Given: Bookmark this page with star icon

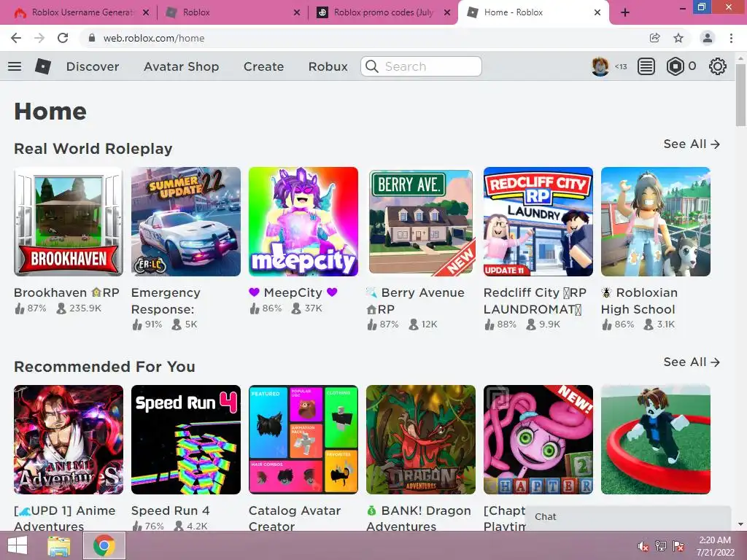Looking at the screenshot, I should [x=678, y=38].
